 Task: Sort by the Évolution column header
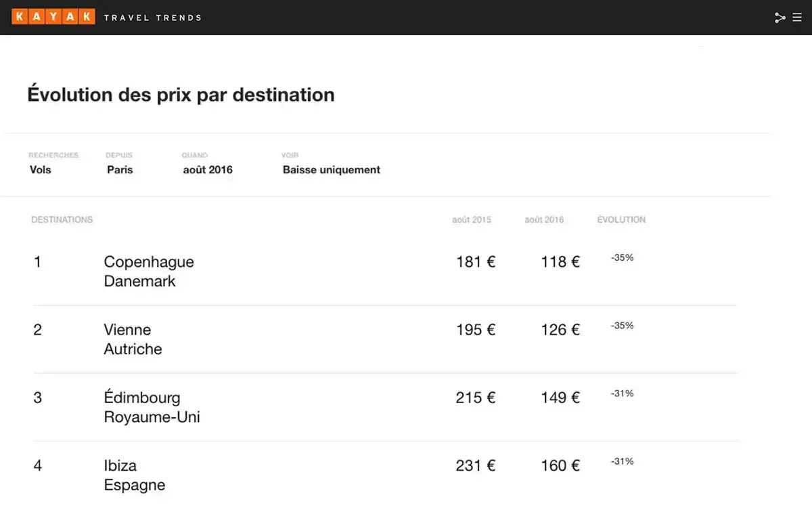pos(621,219)
